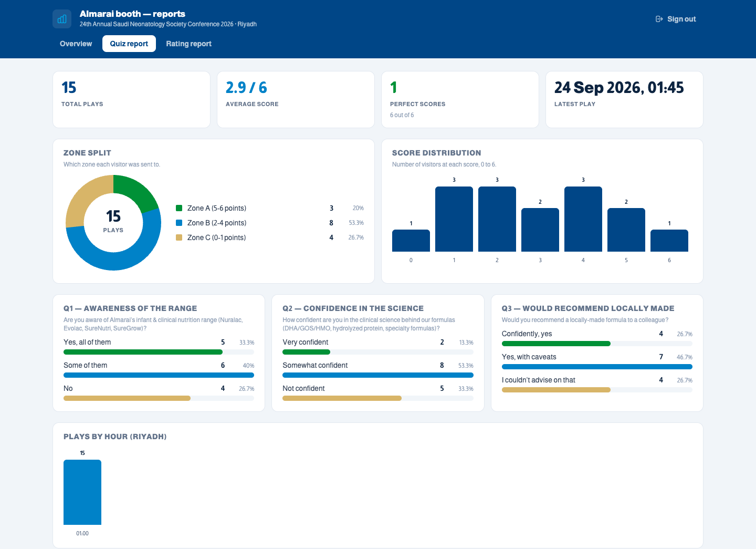Click the 'Somewhat confident' progress bar

[x=378, y=375]
